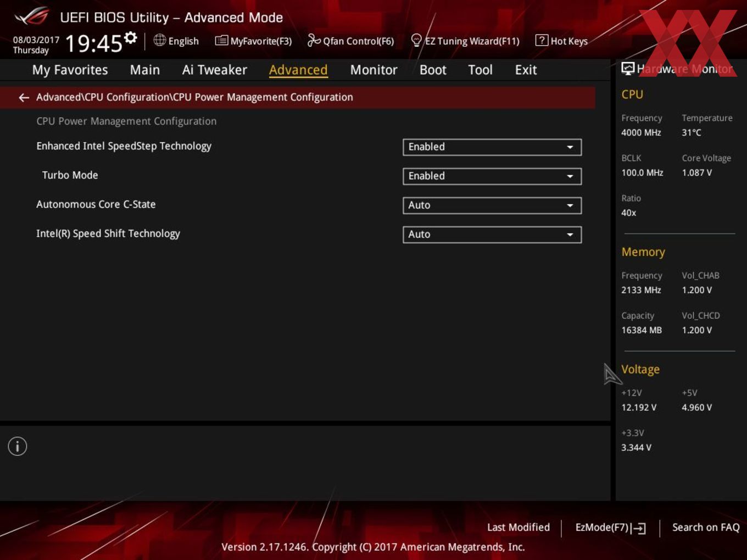Click the Ratio value 40x
This screenshot has height=560, width=747.
(x=628, y=212)
